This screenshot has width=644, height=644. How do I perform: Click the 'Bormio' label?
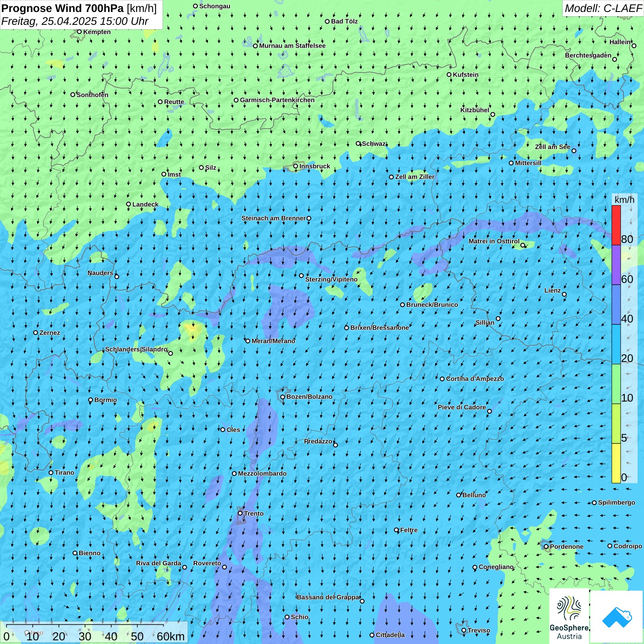[x=105, y=400]
